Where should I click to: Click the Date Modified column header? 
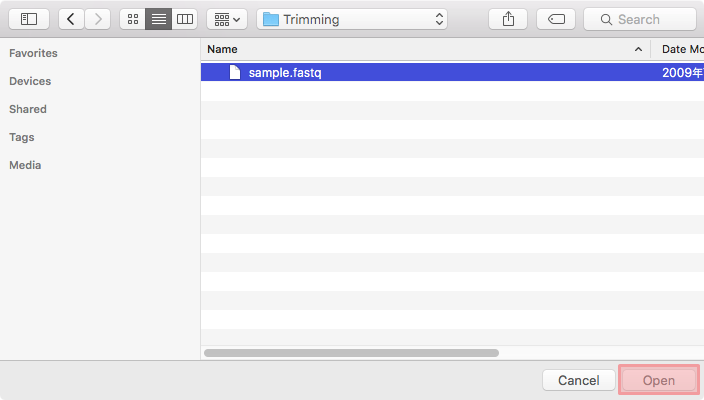pos(680,49)
